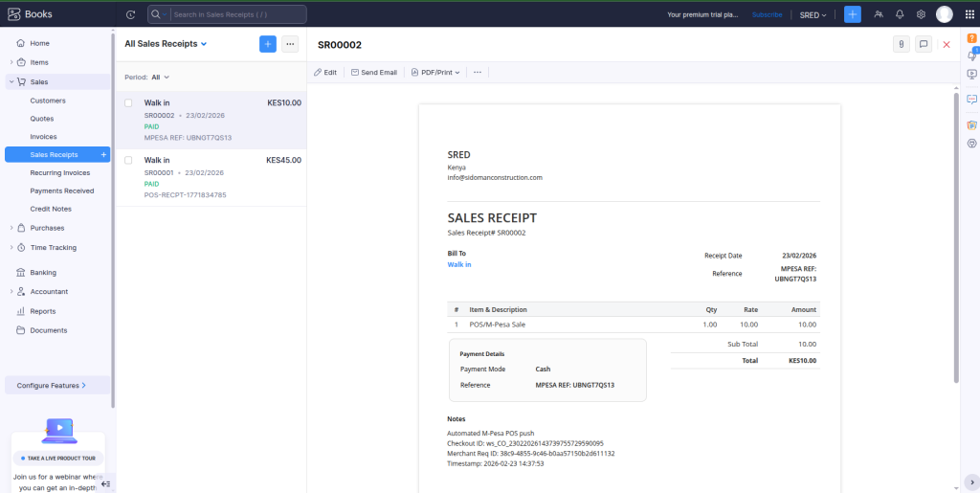Expand the Items menu
This screenshot has width=980, height=493.
click(11, 62)
